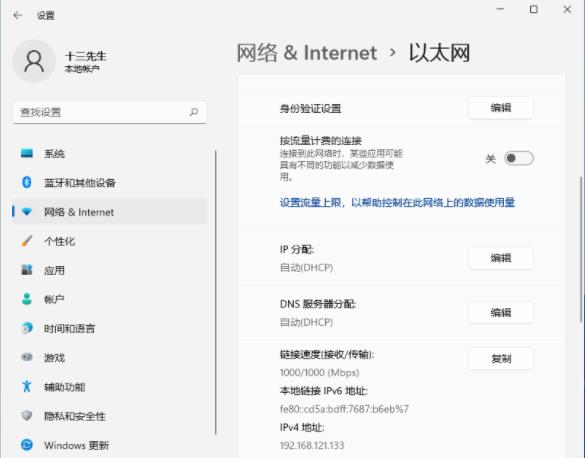The width and height of the screenshot is (585, 458).
Task: Click the 辅助功能 accessibility icon
Action: tap(27, 386)
